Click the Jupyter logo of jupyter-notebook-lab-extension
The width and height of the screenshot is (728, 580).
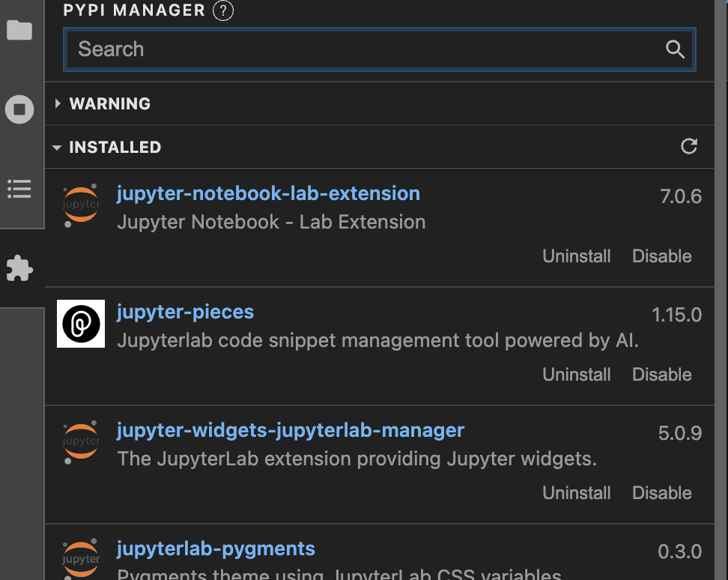[x=81, y=204]
